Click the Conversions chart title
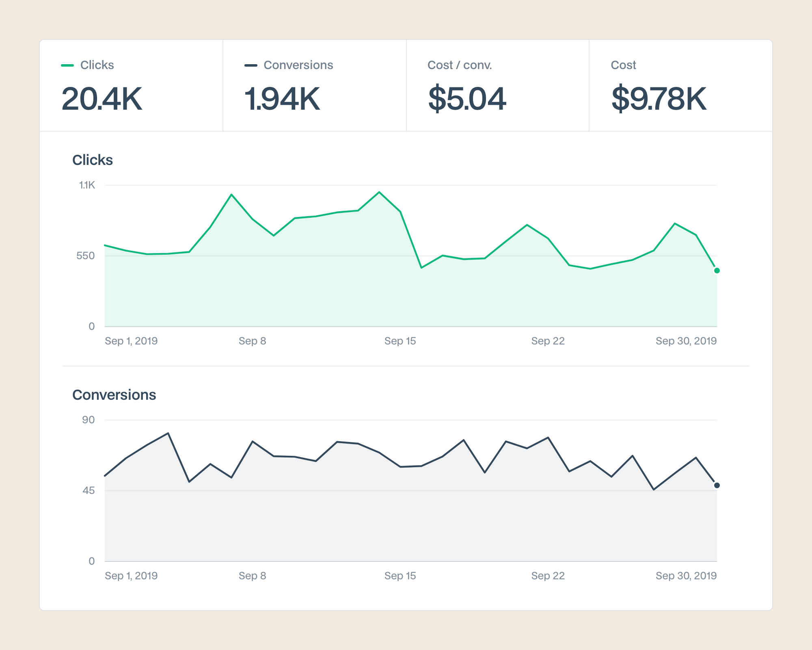Screen dimensions: 812x650 (x=114, y=395)
